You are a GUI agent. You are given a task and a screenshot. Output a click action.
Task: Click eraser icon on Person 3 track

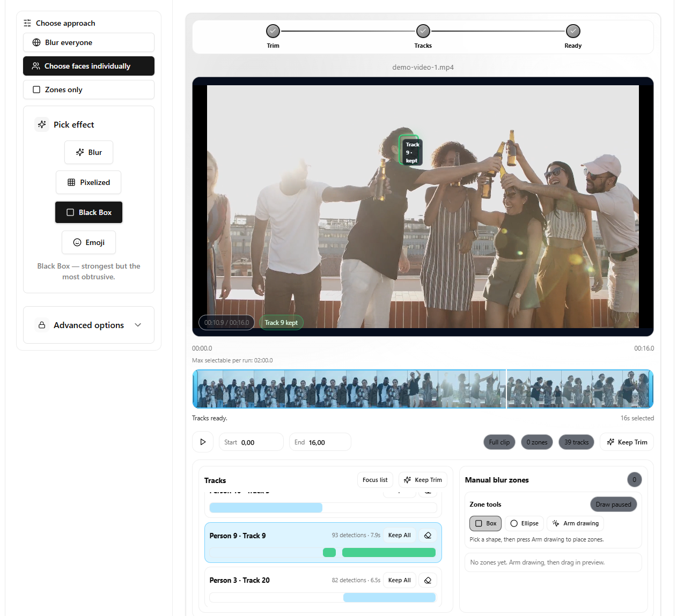[428, 581]
